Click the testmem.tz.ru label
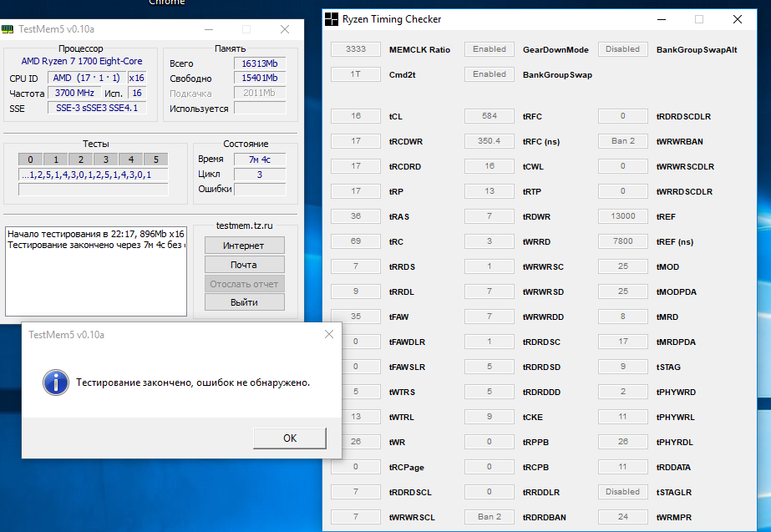Image resolution: width=771 pixels, height=532 pixels. pos(245,225)
